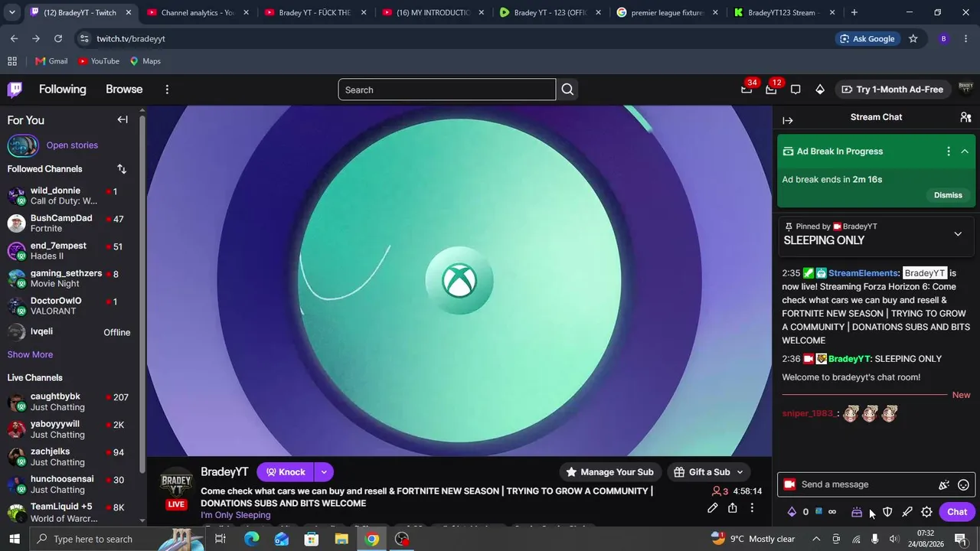The height and width of the screenshot is (551, 980).
Task: Click the Get Bits diamond icon in top bar
Action: (x=820, y=90)
